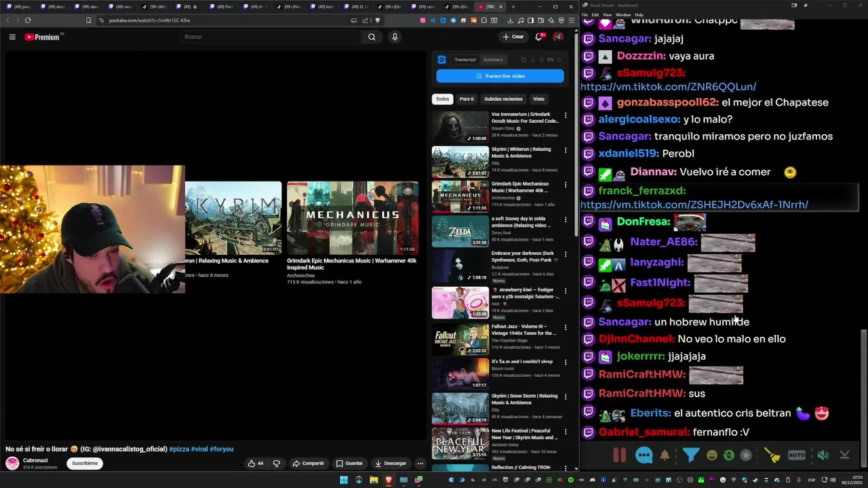Click the Compartir share button
Image resolution: width=868 pixels, height=488 pixels.
pos(308,464)
